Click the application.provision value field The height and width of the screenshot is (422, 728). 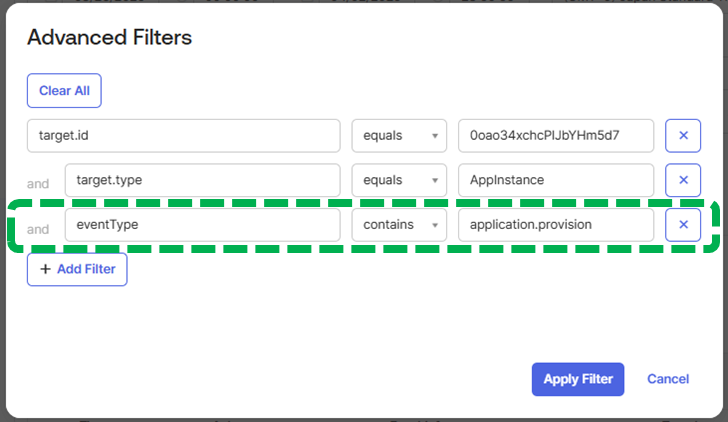556,225
